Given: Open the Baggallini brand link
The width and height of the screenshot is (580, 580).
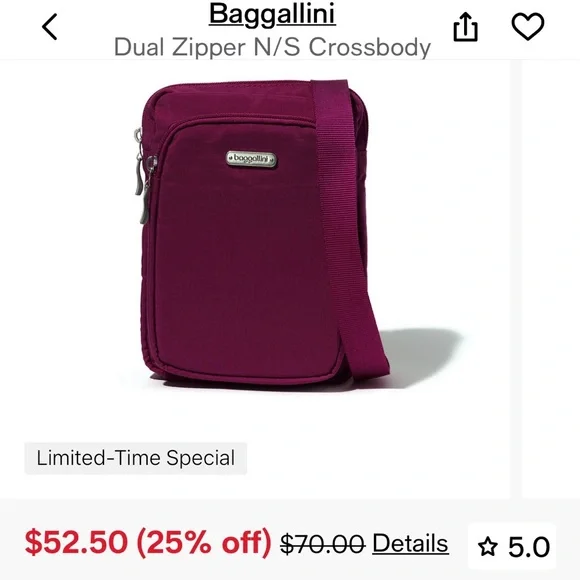Looking at the screenshot, I should (272, 13).
